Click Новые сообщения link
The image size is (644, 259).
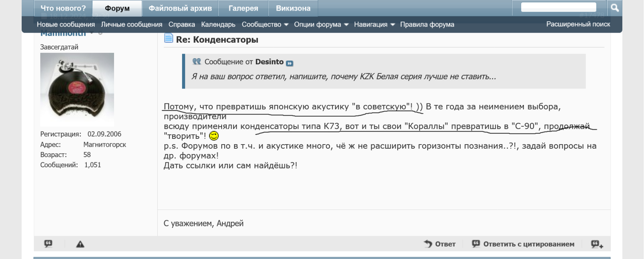coord(66,24)
